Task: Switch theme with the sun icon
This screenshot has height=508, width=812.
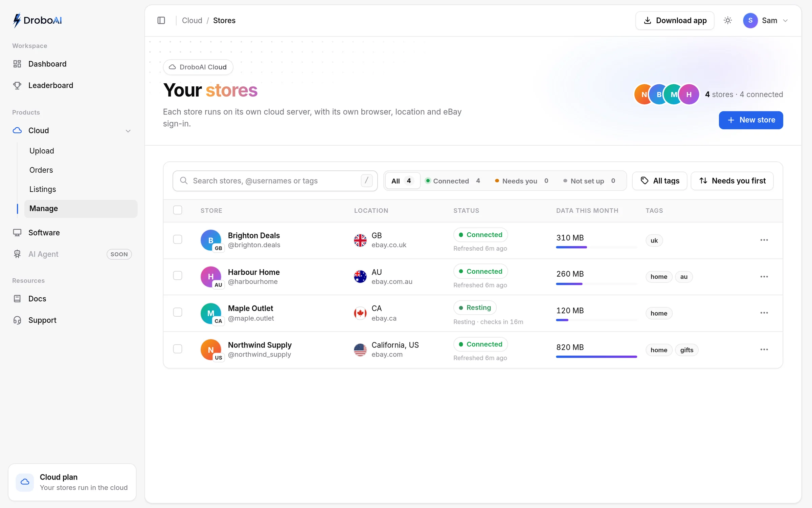Action: point(727,20)
